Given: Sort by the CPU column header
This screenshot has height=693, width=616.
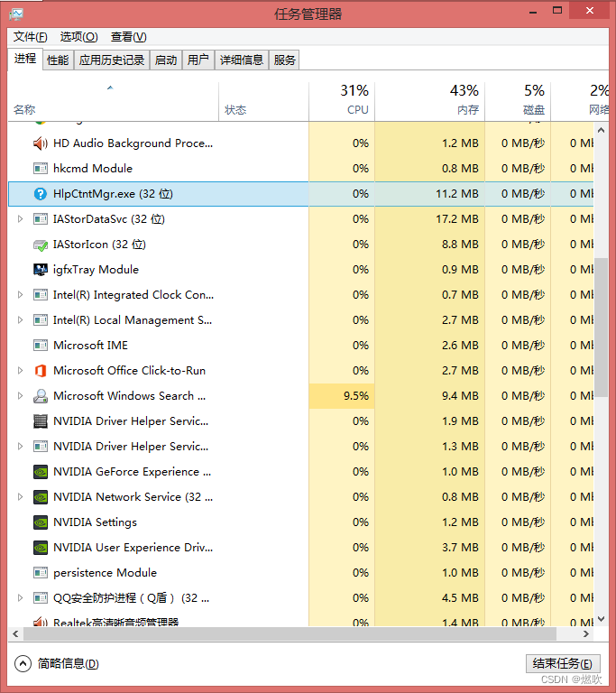Looking at the screenshot, I should coord(342,102).
